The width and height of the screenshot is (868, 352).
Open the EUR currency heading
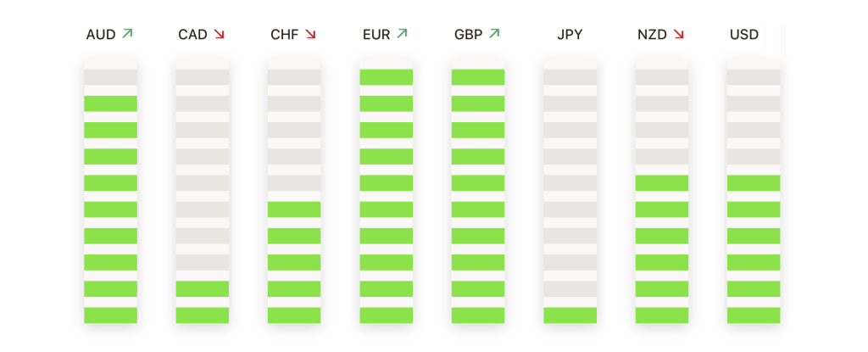click(x=376, y=35)
